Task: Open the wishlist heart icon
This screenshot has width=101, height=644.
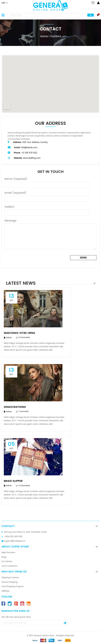Action: [93, 3]
